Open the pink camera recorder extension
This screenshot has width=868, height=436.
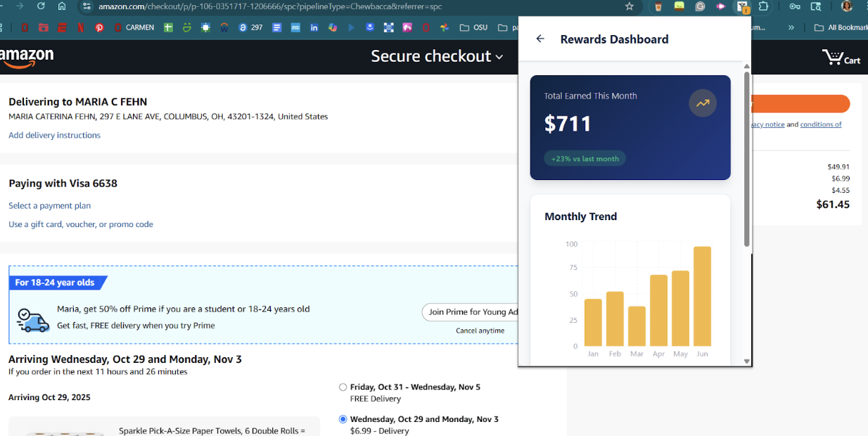coord(721,6)
